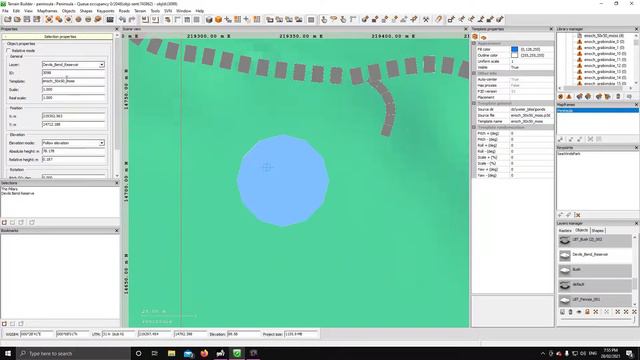Collapse the Template general section
640x360 pixels.
(x=474, y=103)
